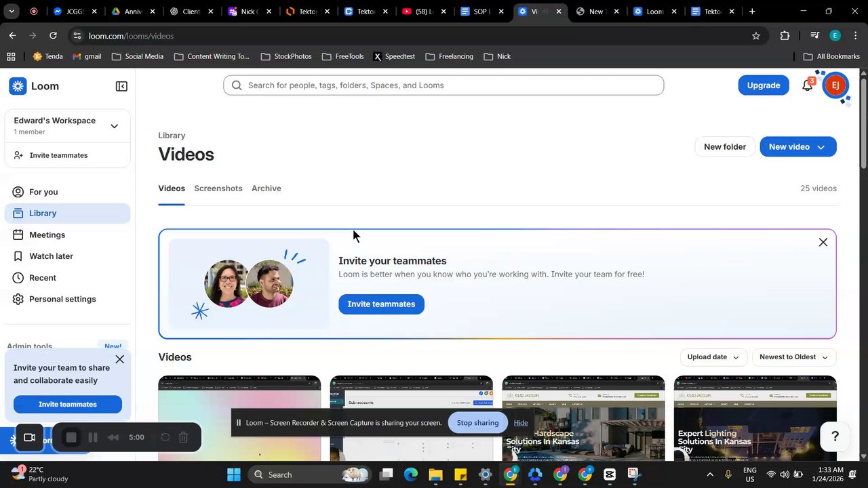The width and height of the screenshot is (868, 488).
Task: Switch to the Screenshots tab
Action: coord(218,188)
